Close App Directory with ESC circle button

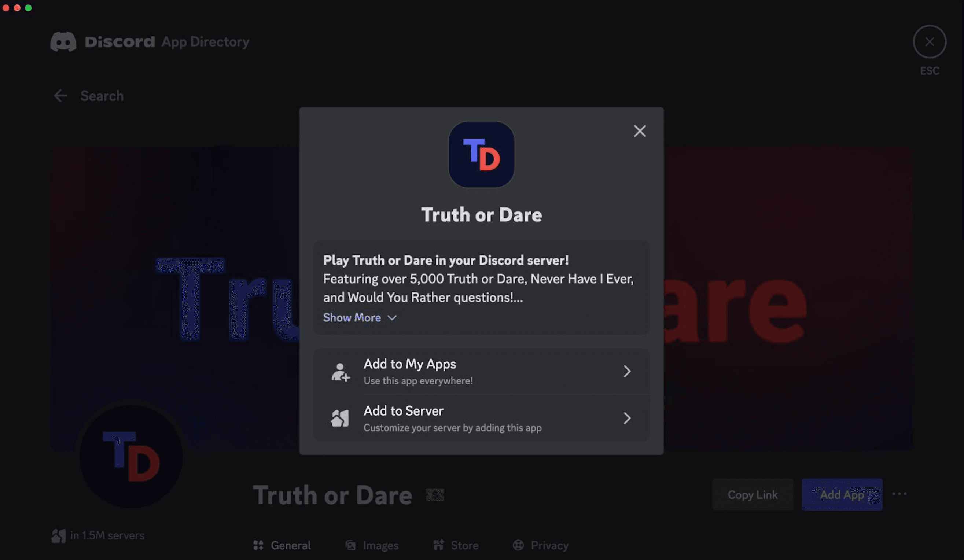pyautogui.click(x=930, y=42)
